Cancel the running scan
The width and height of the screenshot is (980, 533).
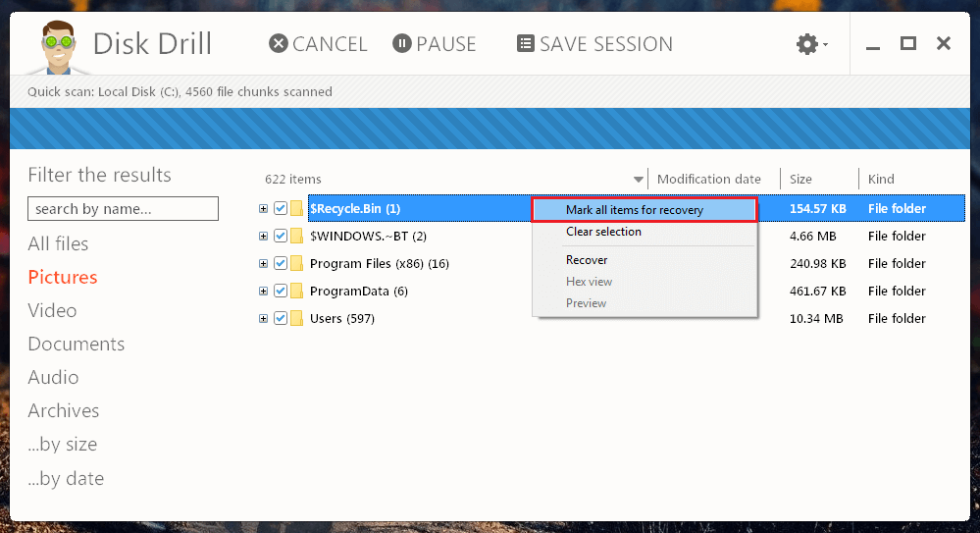point(318,44)
